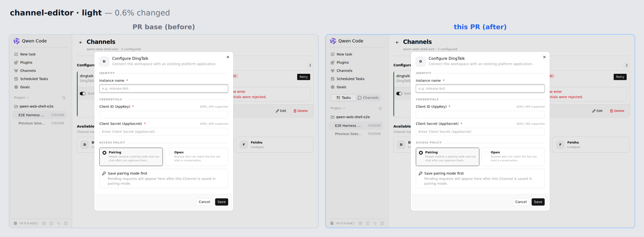The width and height of the screenshot is (644, 237).
Task: Collapse qwen-web-shell-e2e folder in before panel
Action: click(34, 106)
